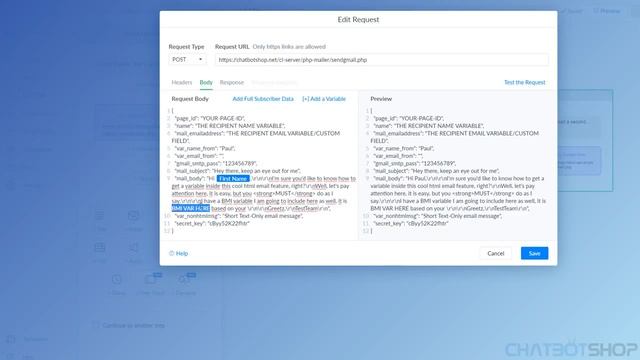Click "page_id" line in Preview pane
640x360 pixels.
(x=409, y=118)
